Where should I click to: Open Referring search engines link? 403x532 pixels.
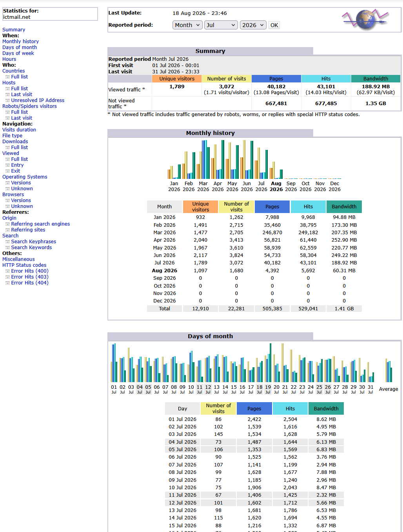coord(40,224)
